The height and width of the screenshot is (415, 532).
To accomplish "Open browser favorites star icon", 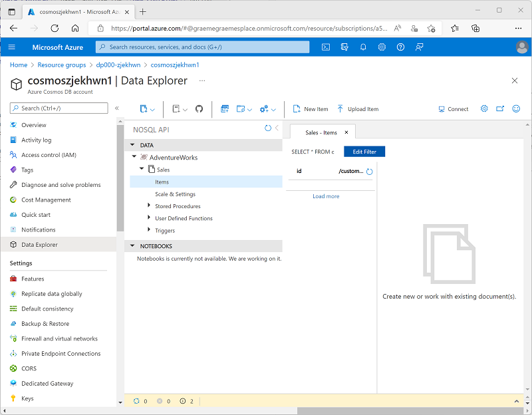I will click(455, 28).
